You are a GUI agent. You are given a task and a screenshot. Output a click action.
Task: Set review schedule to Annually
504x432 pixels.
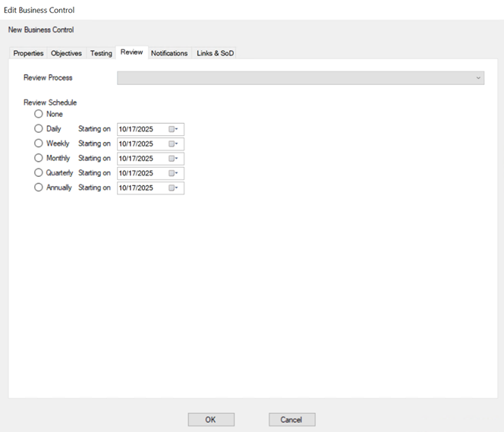coord(39,188)
